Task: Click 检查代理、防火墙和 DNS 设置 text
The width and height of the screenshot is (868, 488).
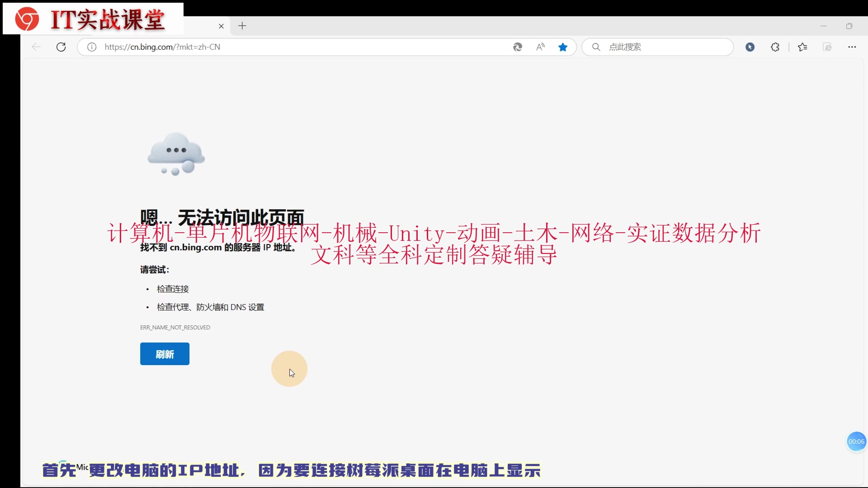Action: (210, 307)
